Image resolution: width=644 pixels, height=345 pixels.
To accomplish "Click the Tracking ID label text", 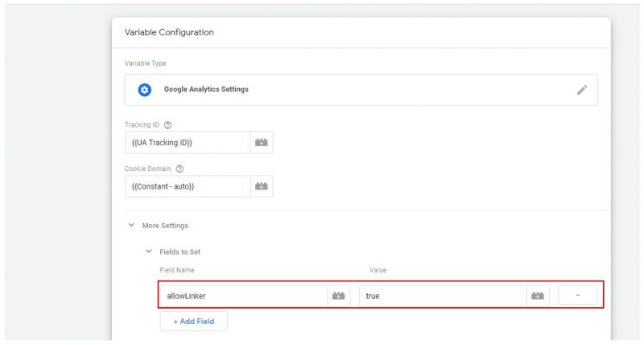I will click(x=142, y=125).
